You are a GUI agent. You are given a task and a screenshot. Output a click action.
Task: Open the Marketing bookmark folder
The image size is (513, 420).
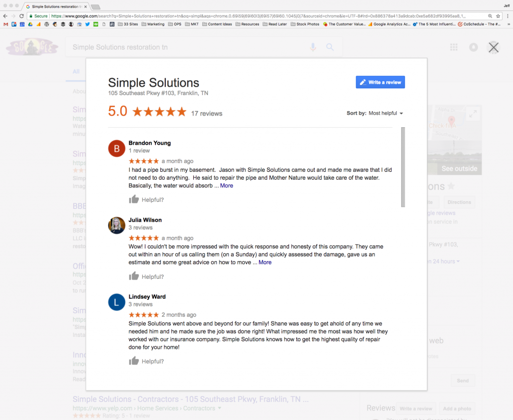pos(153,24)
